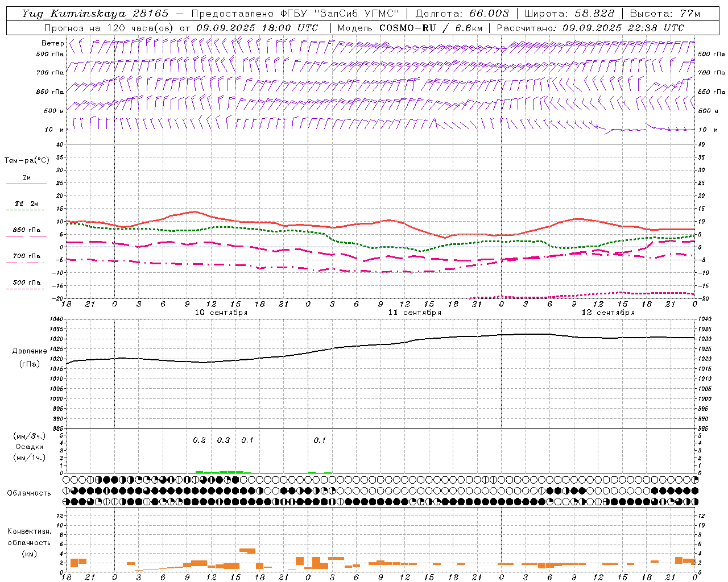This screenshot has width=728, height=582.
Task: Click the provider text ФГБУ "ЗапСиб УГМС"
Action: (x=340, y=14)
